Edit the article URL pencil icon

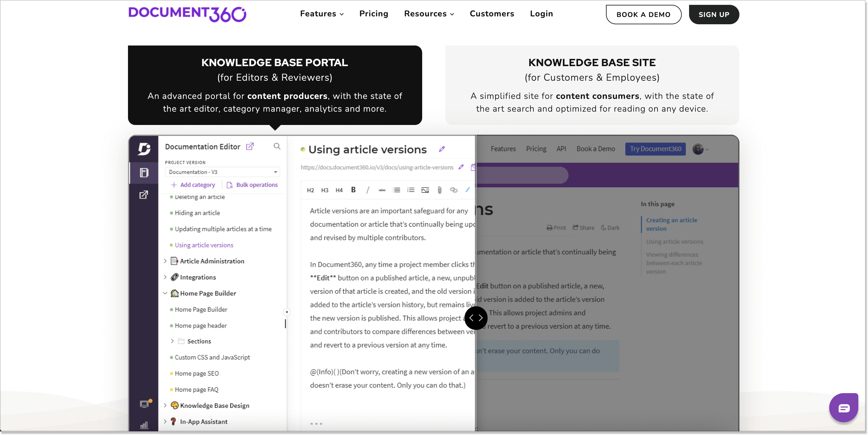(461, 167)
